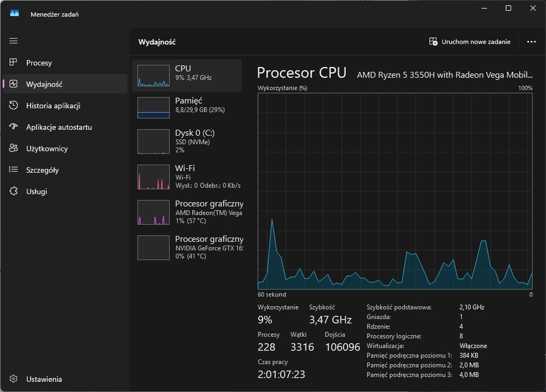The width and height of the screenshot is (546, 392).
Task: Maximize the Menedżer zadań window
Action: click(508, 8)
